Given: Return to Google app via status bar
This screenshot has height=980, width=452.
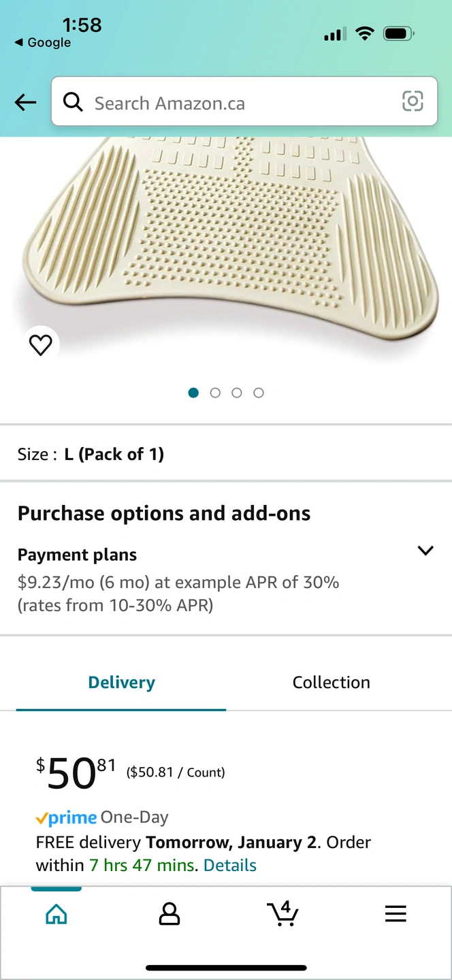Looking at the screenshot, I should (x=42, y=42).
